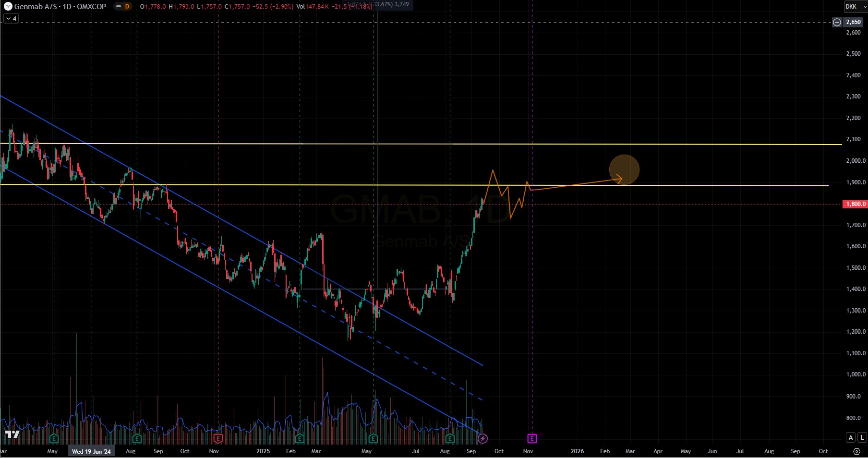
Task: Click the 2,600 price scale label
Action: click(x=853, y=33)
